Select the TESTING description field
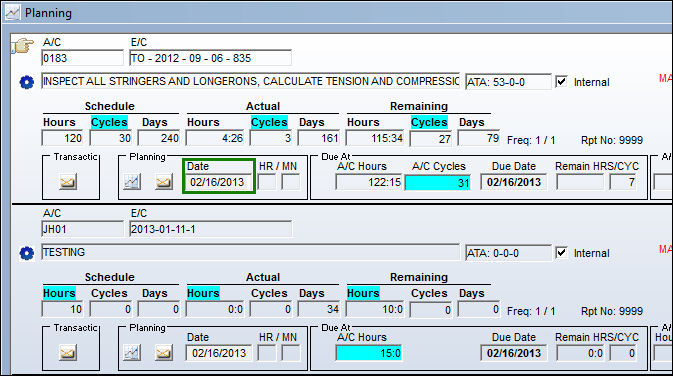The height and width of the screenshot is (376, 673). (x=250, y=252)
